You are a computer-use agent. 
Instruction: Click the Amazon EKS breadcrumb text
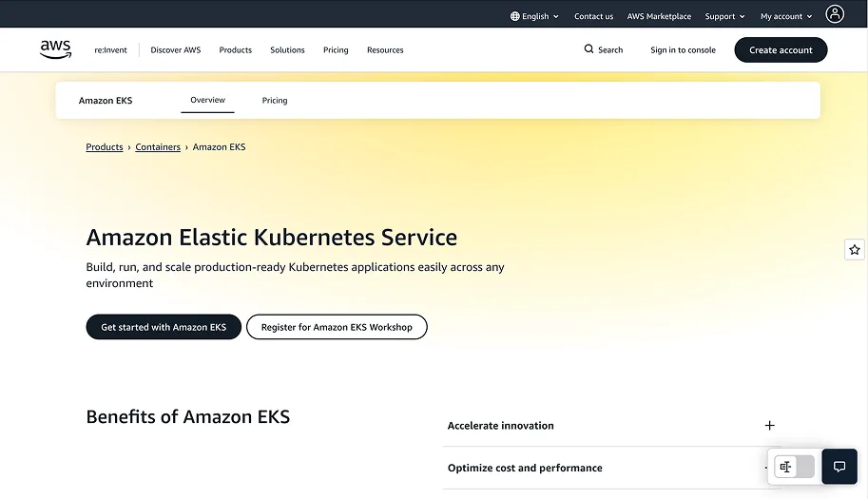point(219,146)
